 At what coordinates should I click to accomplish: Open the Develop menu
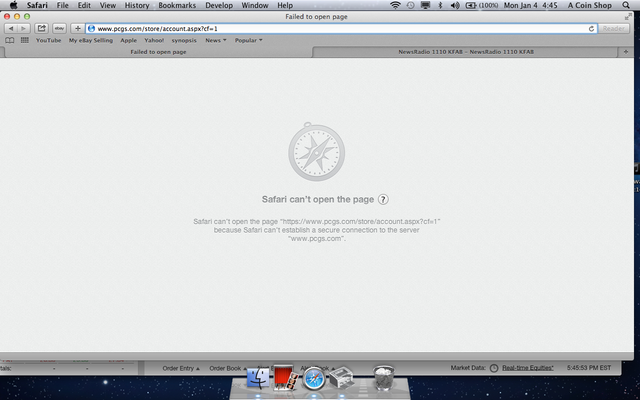219,5
